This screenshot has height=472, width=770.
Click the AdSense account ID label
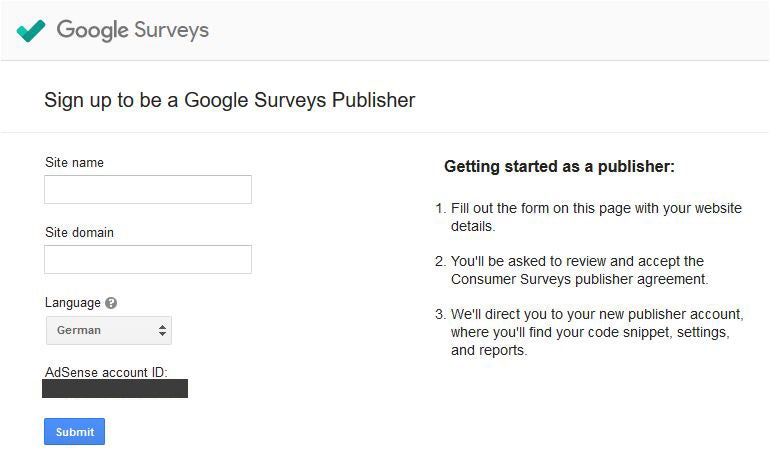[105, 373]
